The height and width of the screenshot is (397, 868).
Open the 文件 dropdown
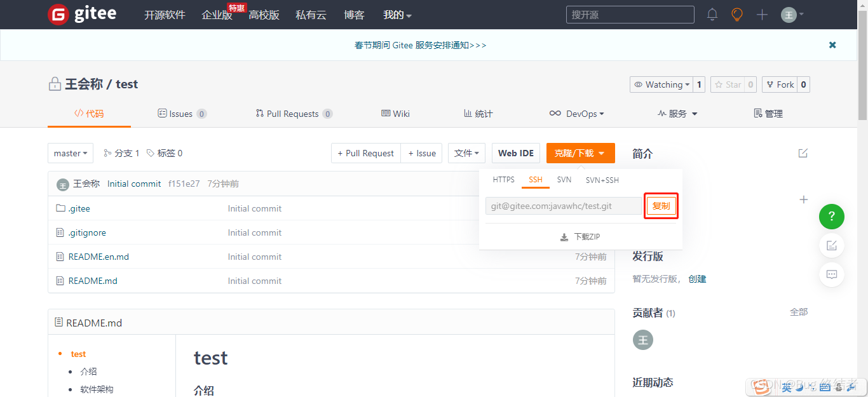click(467, 153)
